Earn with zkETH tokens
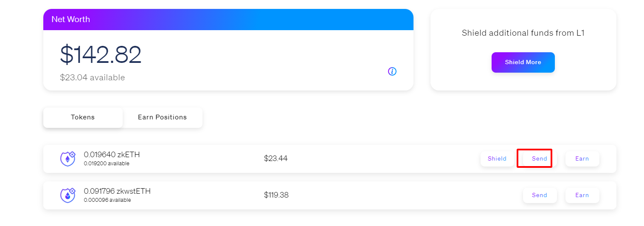 point(582,159)
